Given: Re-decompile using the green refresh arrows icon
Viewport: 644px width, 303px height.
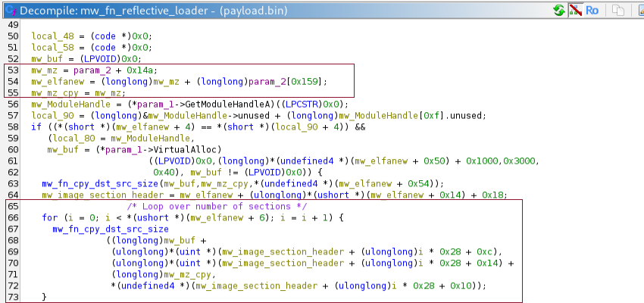Looking at the screenshot, I should [x=559, y=11].
